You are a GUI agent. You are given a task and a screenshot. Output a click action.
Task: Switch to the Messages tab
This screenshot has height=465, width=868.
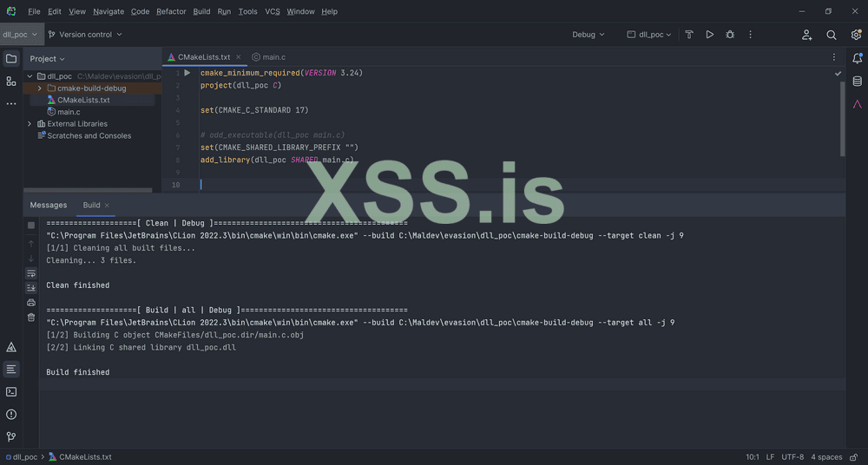48,205
